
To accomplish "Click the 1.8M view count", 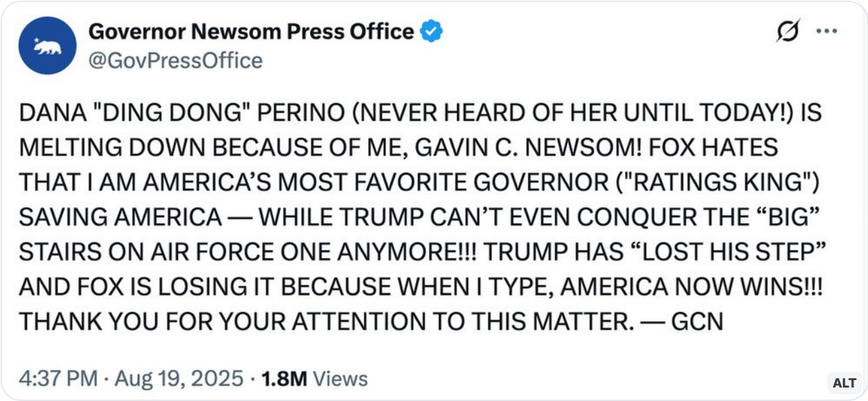I will (285, 378).
